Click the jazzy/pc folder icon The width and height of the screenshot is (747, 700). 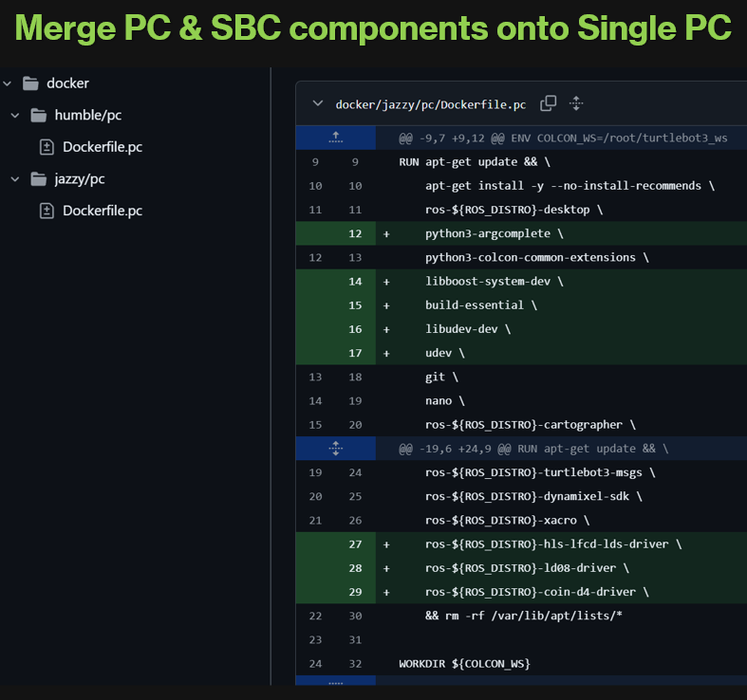click(x=39, y=178)
